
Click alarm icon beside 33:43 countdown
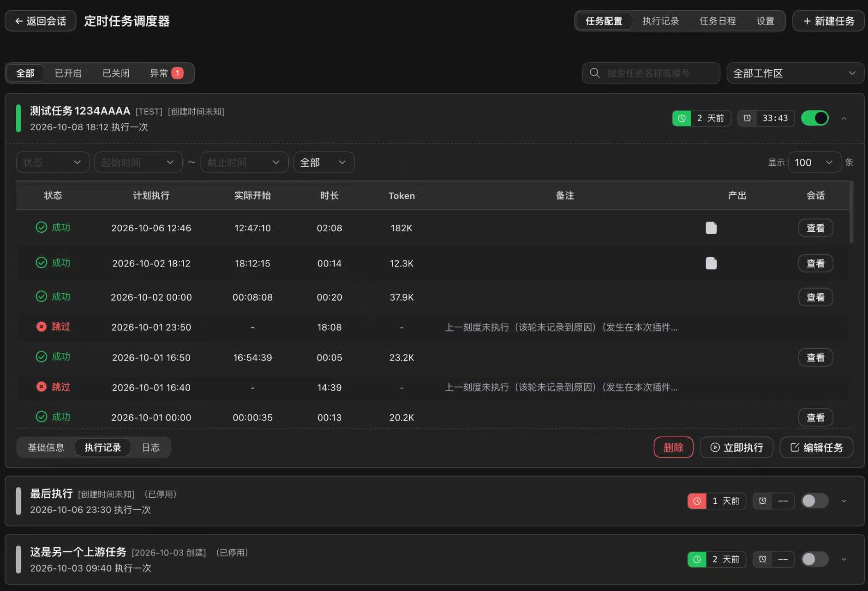747,118
